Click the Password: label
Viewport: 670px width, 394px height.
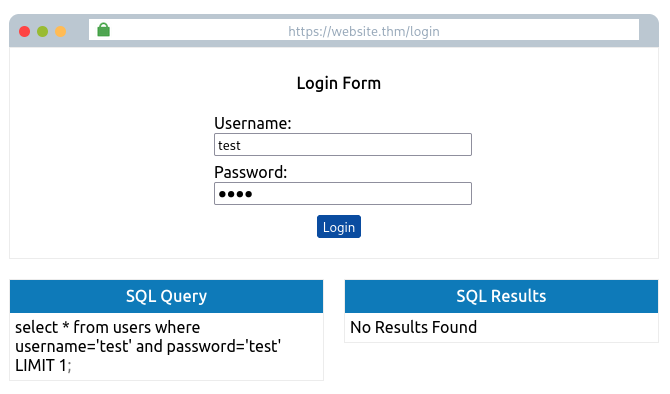pos(250,172)
